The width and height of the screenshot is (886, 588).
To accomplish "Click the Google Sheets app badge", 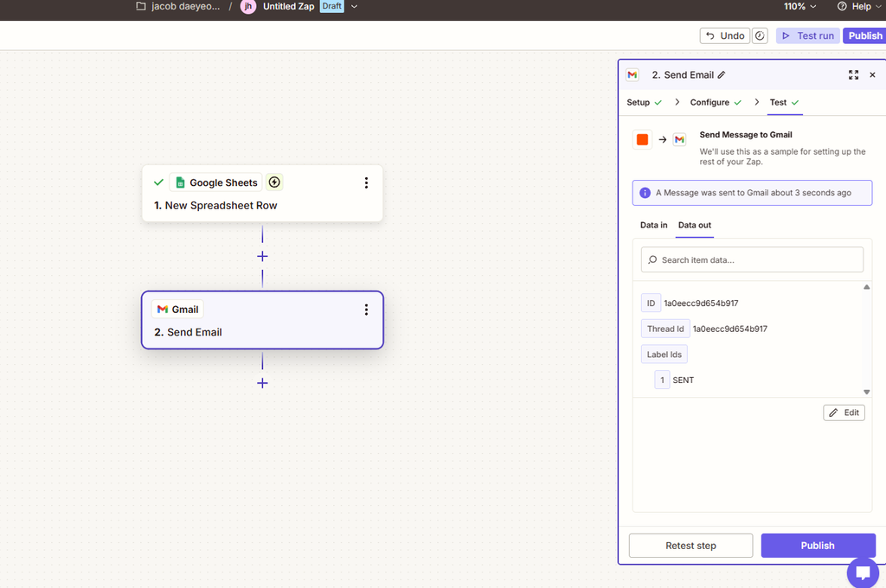I will 215,182.
